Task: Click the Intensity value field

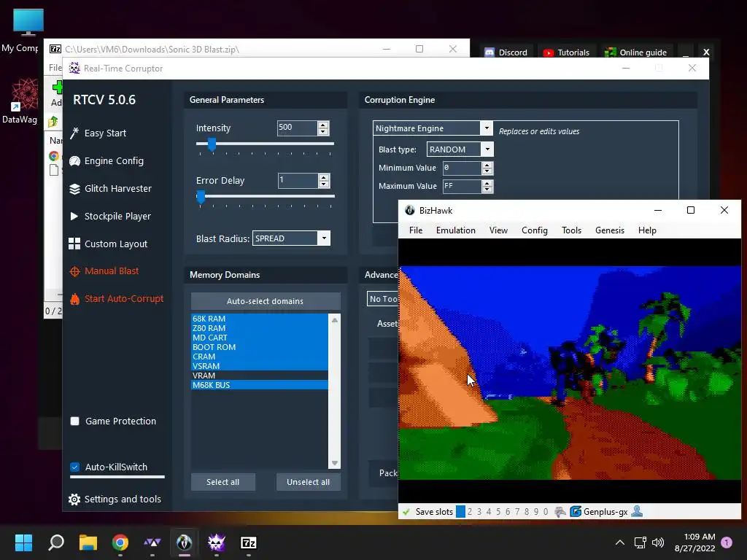Action: click(298, 128)
